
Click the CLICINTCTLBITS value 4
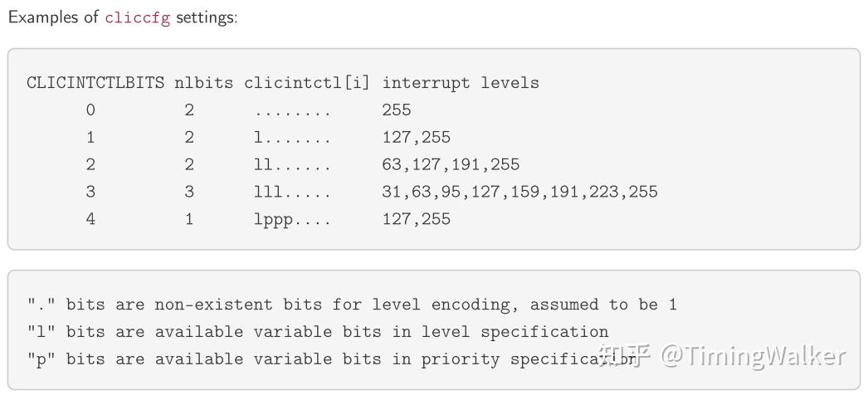click(90, 220)
